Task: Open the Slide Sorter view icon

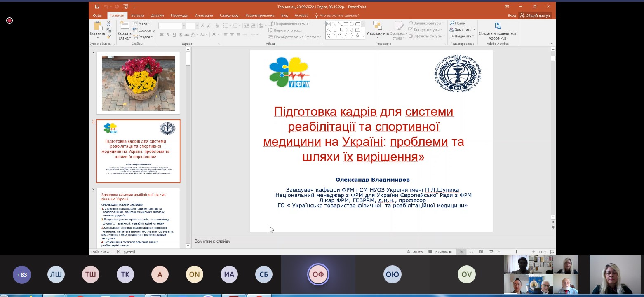Action: 471,252
